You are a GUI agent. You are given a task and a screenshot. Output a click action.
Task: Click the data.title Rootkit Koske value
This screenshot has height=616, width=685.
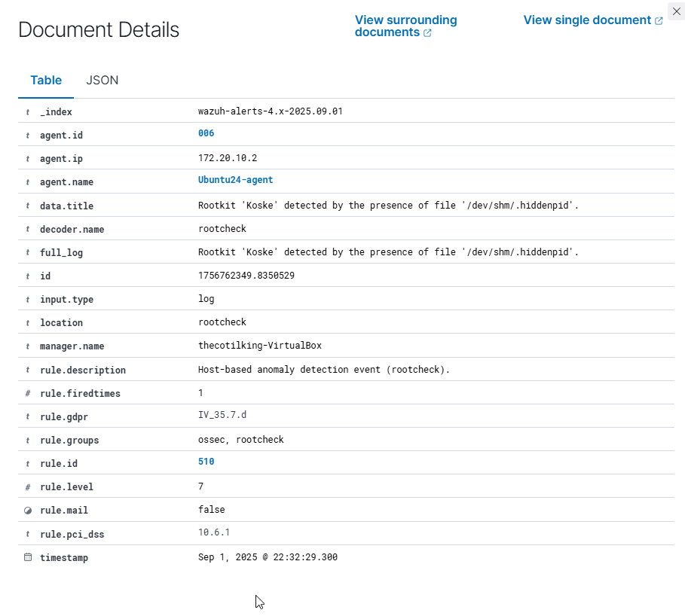pos(388,205)
